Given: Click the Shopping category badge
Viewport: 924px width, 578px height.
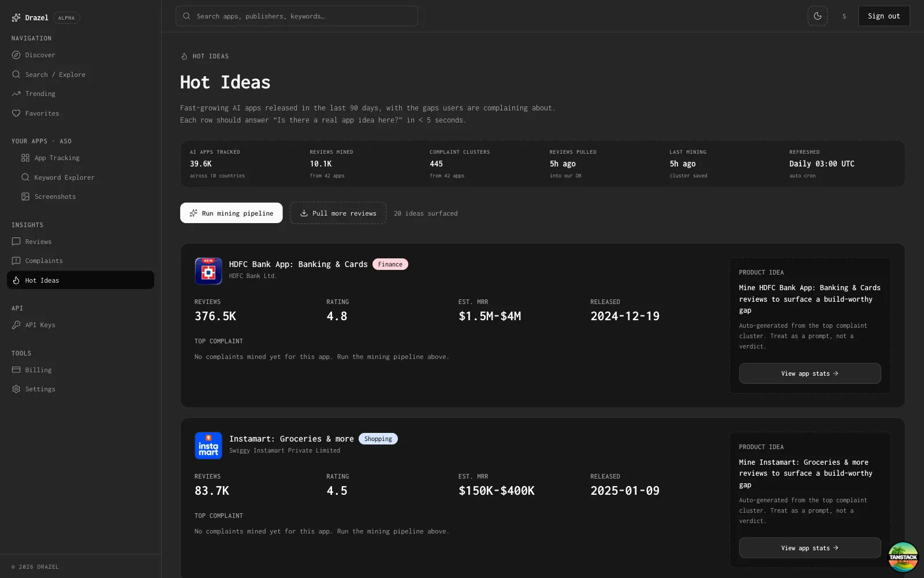Looking at the screenshot, I should click(378, 439).
